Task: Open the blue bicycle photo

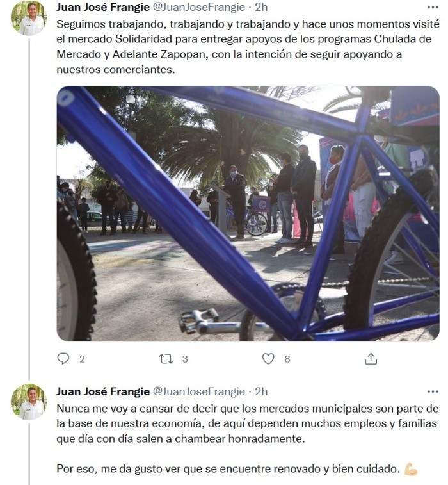Action: click(248, 214)
